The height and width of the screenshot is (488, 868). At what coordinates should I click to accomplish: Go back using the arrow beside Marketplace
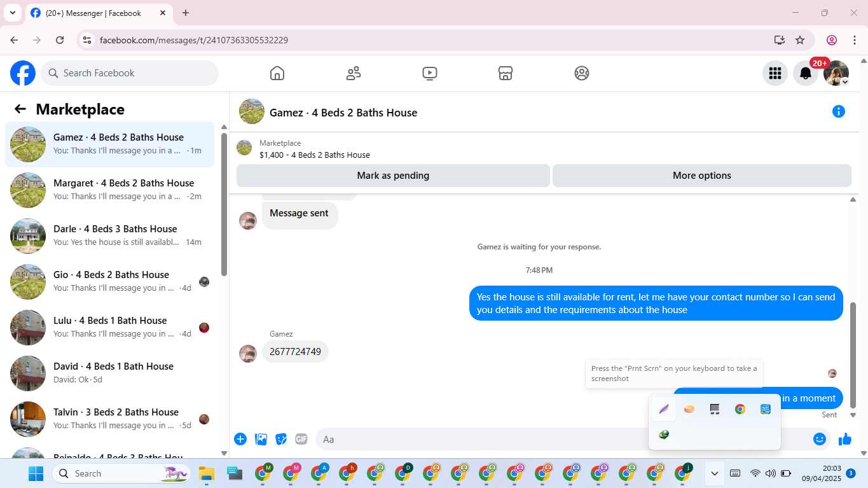click(x=20, y=109)
